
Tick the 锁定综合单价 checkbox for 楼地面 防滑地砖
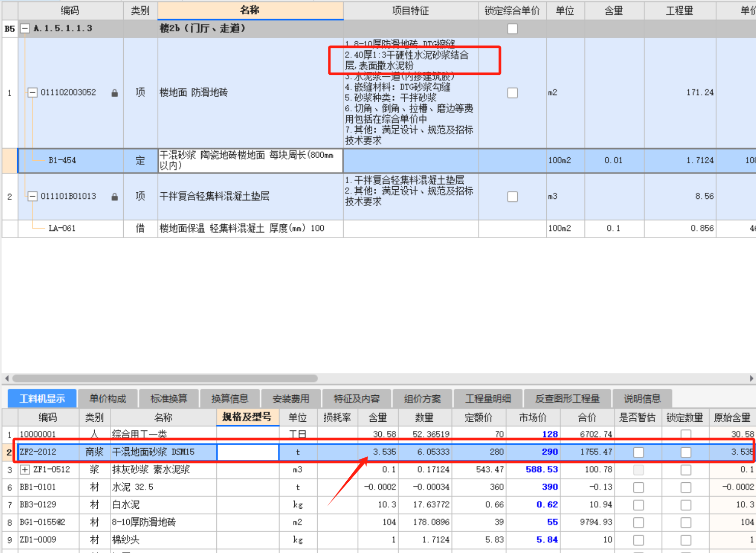pos(513,93)
